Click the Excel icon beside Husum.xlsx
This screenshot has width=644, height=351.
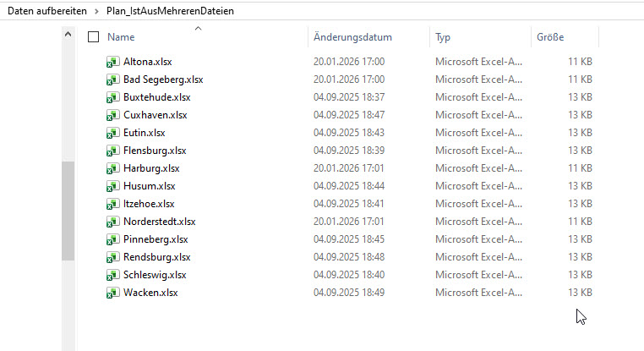pos(112,186)
